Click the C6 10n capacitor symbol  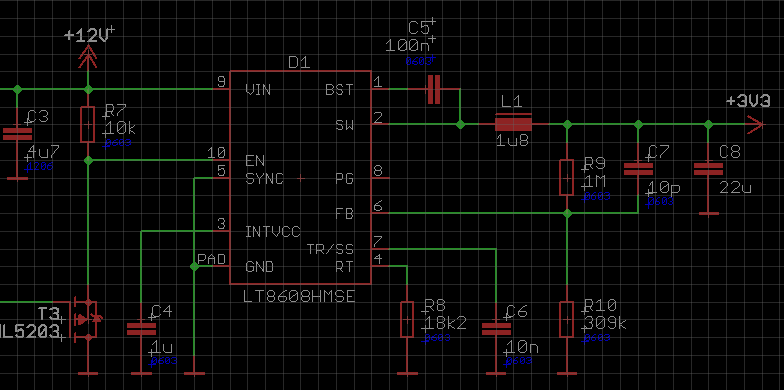point(496,329)
